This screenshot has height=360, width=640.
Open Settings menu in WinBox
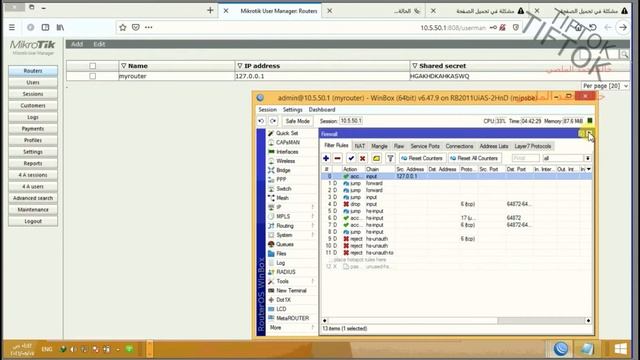(x=293, y=110)
